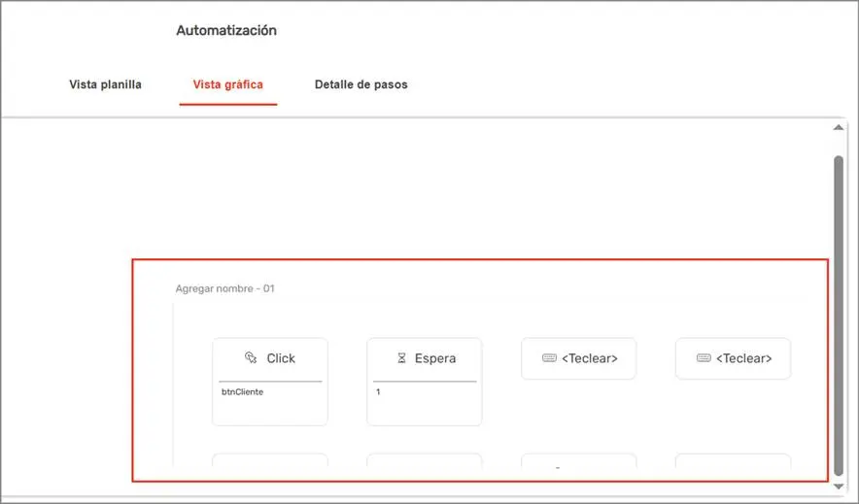Click the cursor icon in Click card
Viewport: 859px width, 504px height.
point(251,358)
